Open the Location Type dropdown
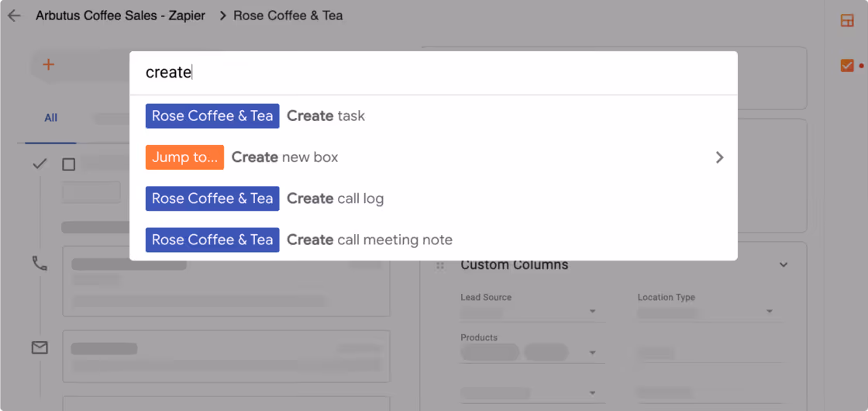This screenshot has width=868, height=411. [x=709, y=312]
